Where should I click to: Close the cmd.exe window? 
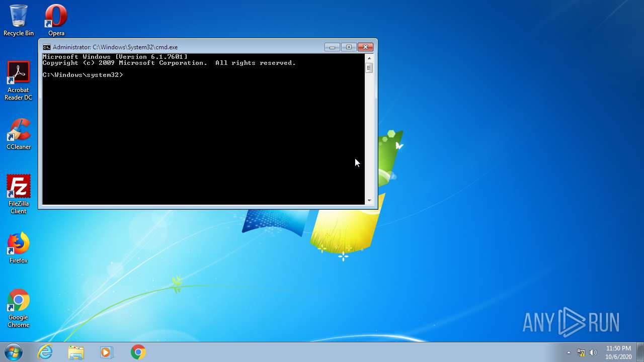[x=365, y=47]
